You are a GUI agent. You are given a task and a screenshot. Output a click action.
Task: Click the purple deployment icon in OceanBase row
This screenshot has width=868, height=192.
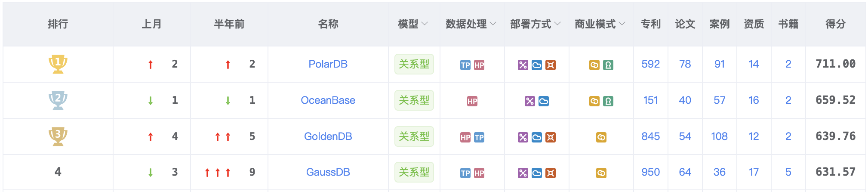(x=530, y=101)
